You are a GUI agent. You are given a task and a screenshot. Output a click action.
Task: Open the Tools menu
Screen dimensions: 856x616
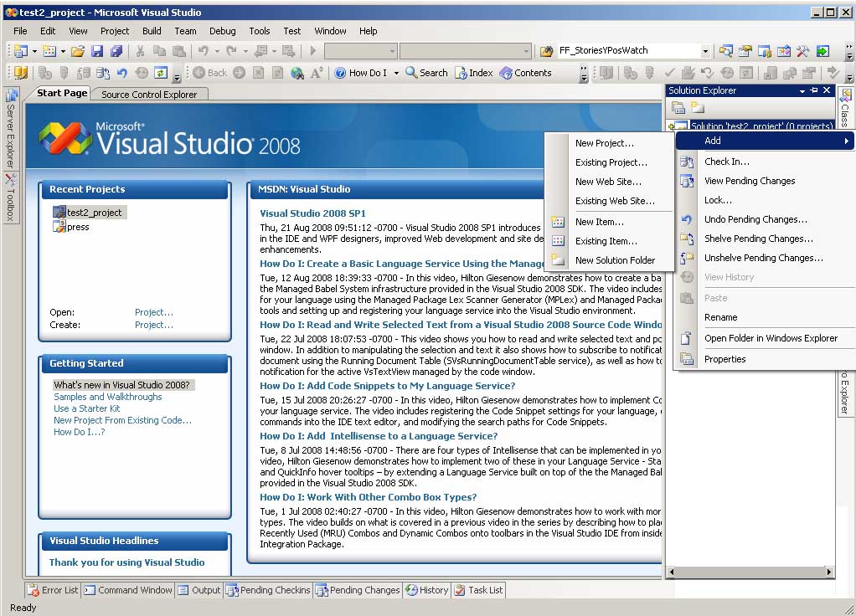coord(260,31)
